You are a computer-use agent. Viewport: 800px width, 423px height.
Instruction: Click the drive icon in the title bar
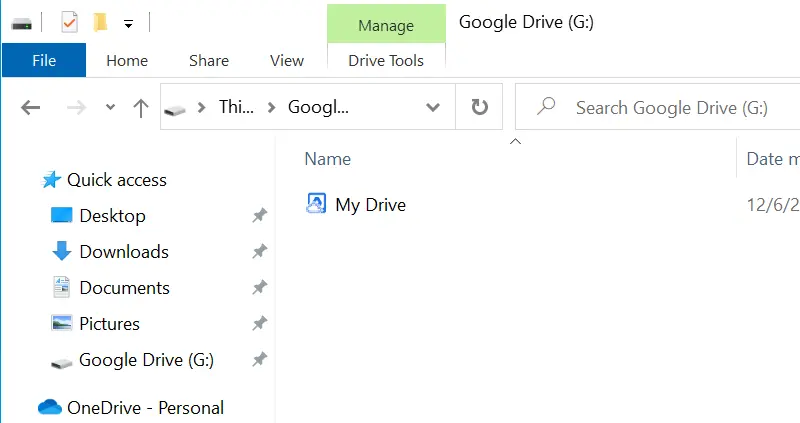(21, 23)
